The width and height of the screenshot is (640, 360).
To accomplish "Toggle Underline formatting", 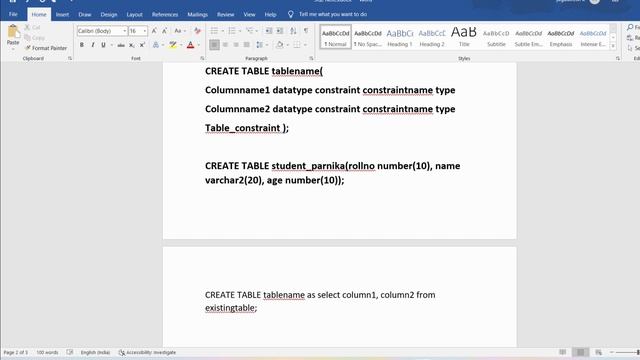I will [103, 45].
